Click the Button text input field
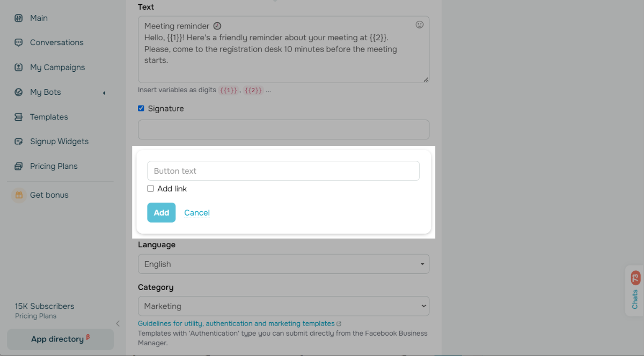 pos(283,171)
